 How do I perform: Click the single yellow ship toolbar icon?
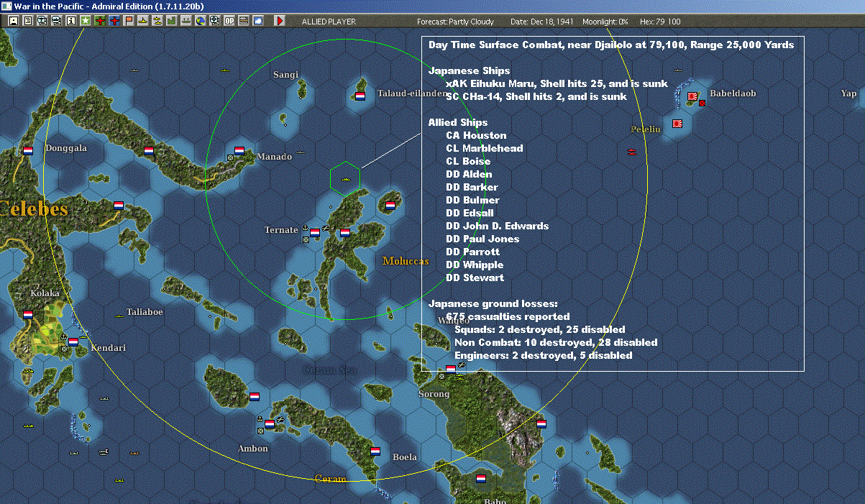pyautogui.click(x=143, y=21)
